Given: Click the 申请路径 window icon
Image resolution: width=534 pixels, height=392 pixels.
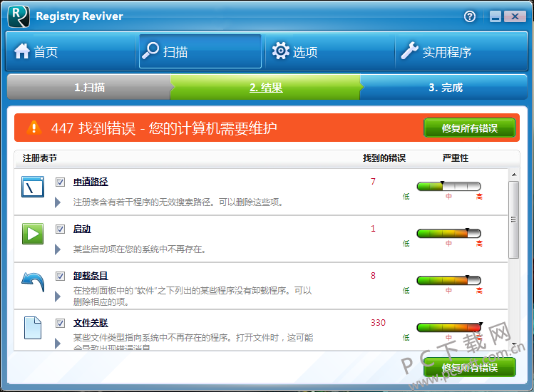Looking at the screenshot, I should pos(33,187).
